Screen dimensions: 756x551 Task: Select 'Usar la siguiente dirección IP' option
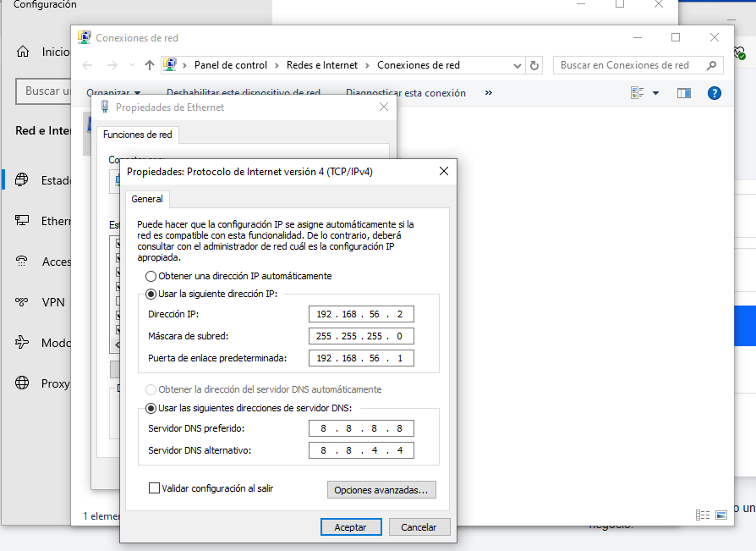click(x=151, y=294)
